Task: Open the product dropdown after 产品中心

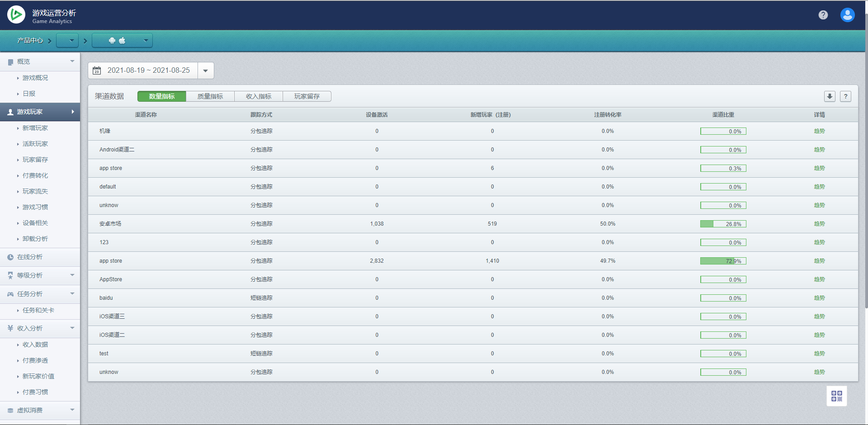Action: coord(67,41)
